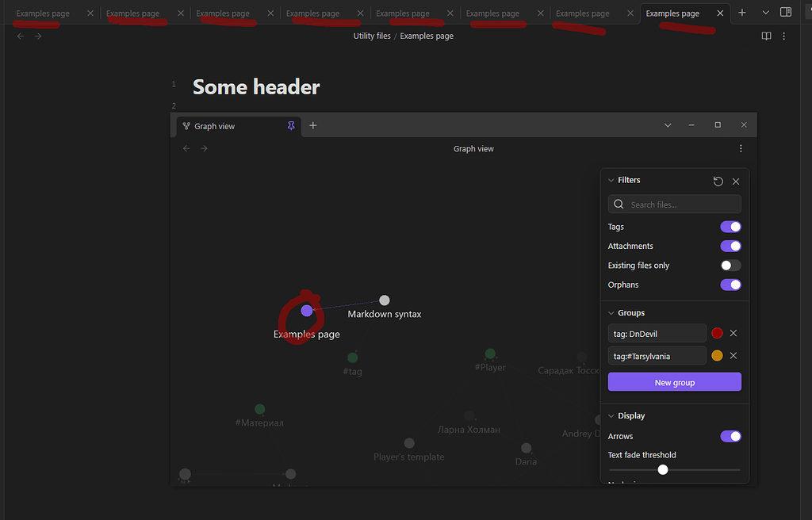Open the Utility files breadcrumb link

click(372, 36)
